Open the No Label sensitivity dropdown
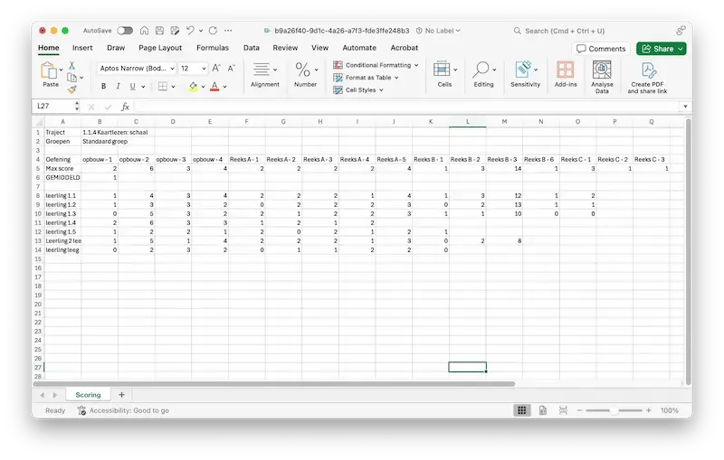The height and width of the screenshot is (460, 724). tap(438, 30)
